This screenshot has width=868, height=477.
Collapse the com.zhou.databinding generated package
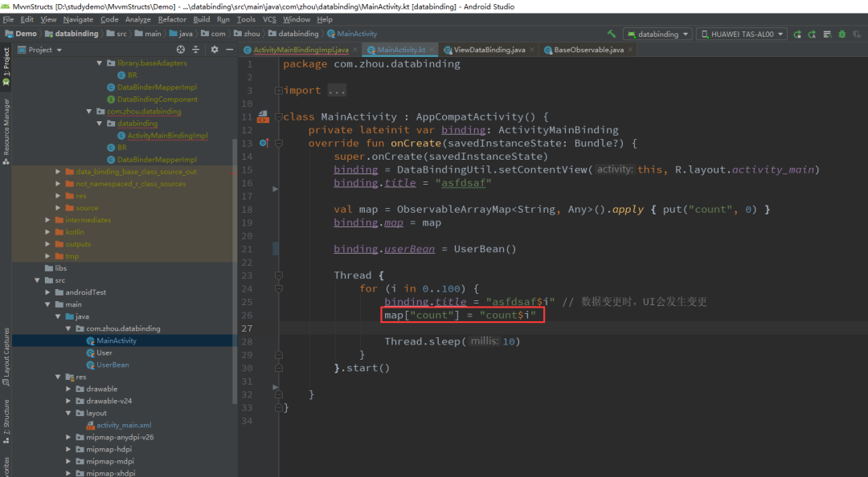89,112
